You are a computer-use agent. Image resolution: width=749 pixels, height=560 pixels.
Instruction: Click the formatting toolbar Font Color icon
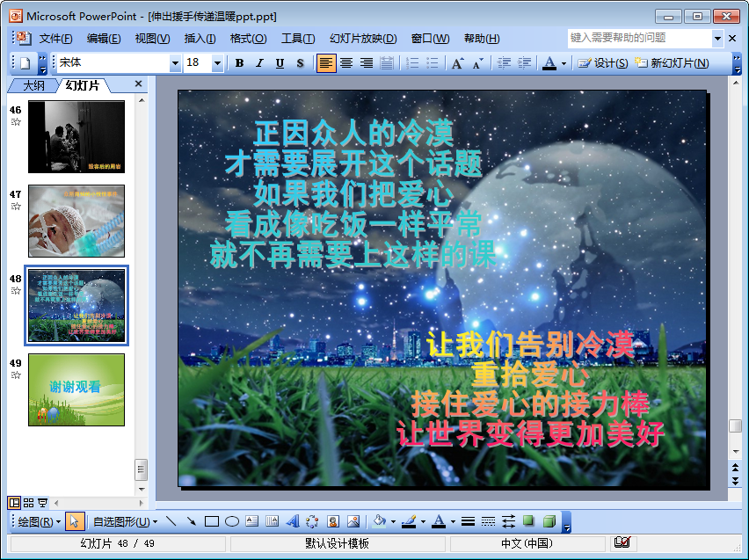549,63
